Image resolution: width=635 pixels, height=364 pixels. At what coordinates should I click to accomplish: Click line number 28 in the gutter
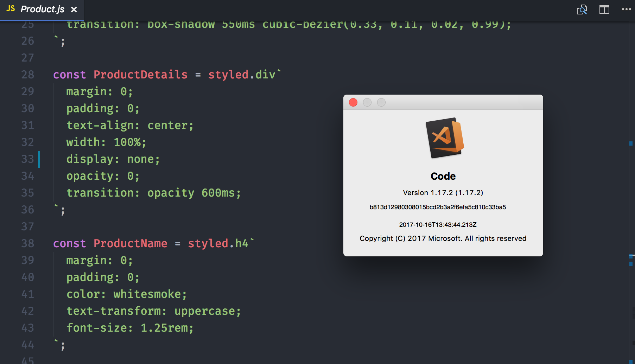click(x=27, y=74)
